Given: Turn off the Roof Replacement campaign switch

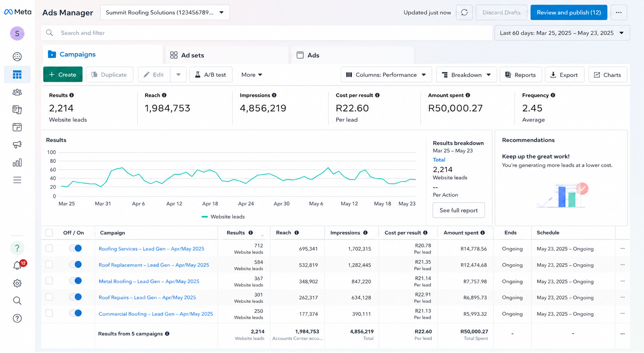Looking at the screenshot, I should 75,264.
